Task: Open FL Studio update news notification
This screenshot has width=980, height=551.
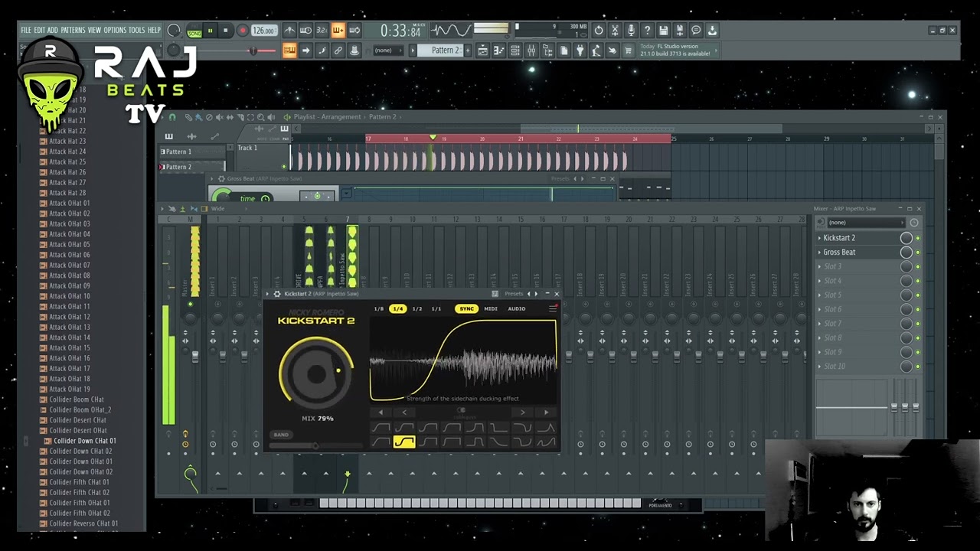Action: pyautogui.click(x=678, y=51)
